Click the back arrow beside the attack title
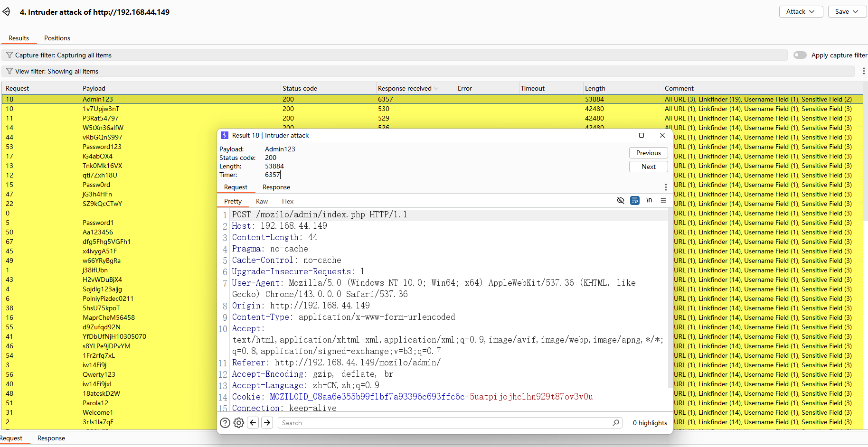Viewport: 868px width, 447px height. [x=6, y=11]
